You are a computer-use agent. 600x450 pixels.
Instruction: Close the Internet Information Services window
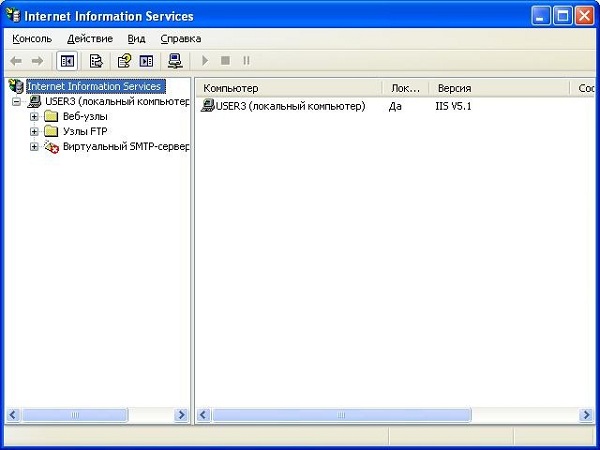pyautogui.click(x=585, y=16)
